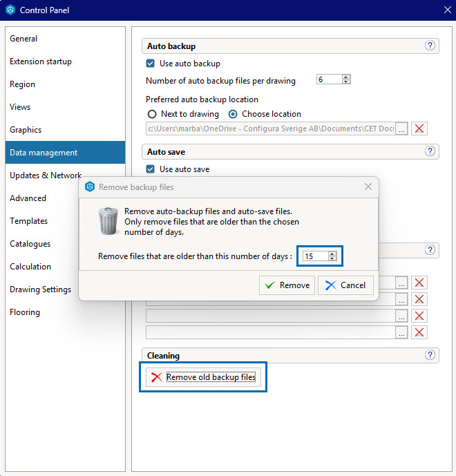Increase number of auto backup files per drawing
456x476 pixels.
345,77
